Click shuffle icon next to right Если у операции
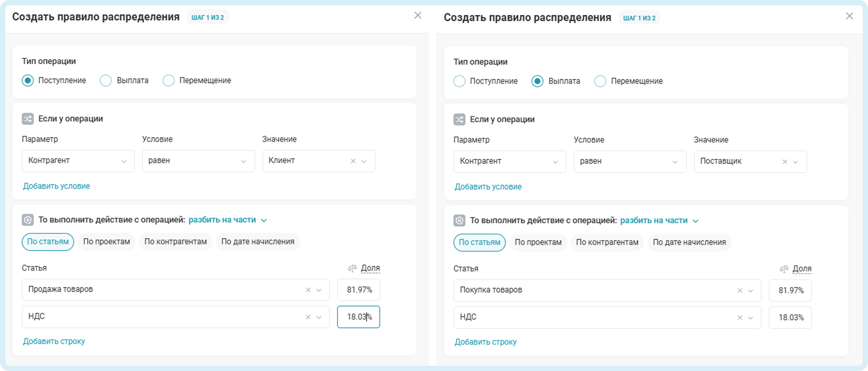The height and width of the screenshot is (371, 868). point(459,120)
